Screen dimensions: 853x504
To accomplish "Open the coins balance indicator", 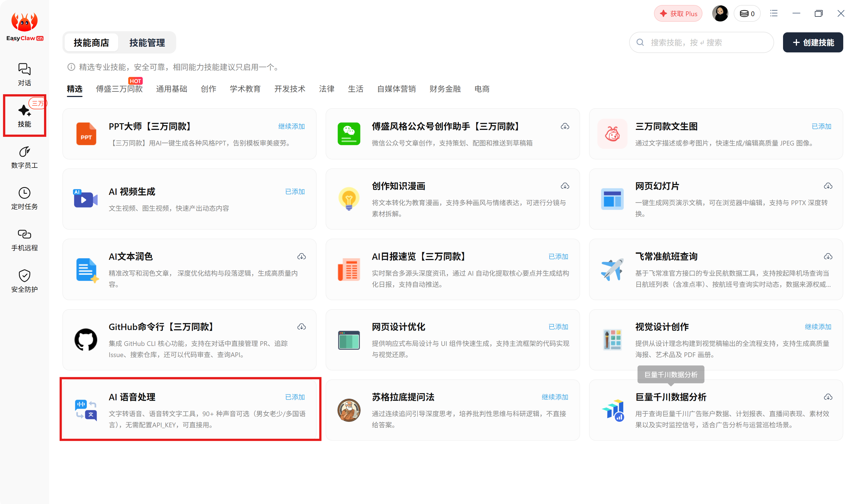I will 747,14.
